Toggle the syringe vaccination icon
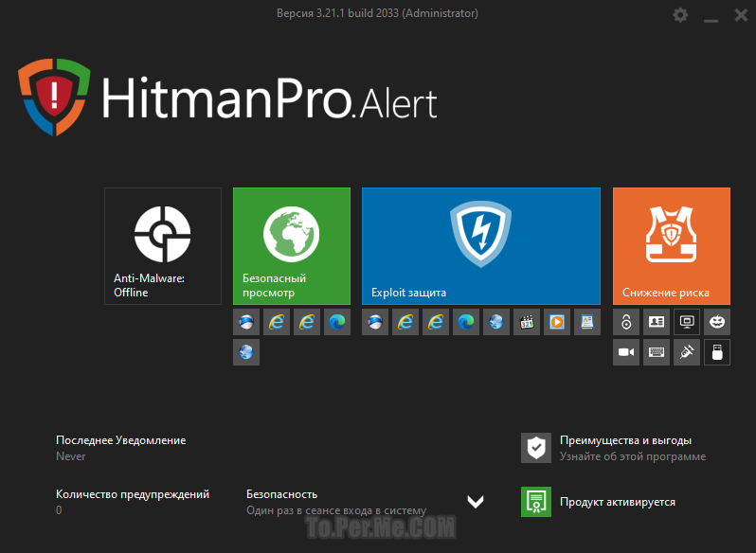This screenshot has width=756, height=553. pyautogui.click(x=687, y=352)
